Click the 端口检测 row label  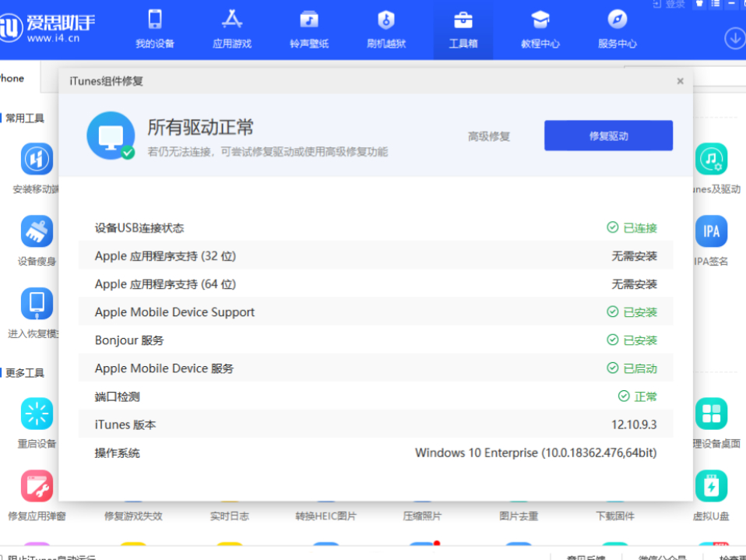(x=117, y=396)
